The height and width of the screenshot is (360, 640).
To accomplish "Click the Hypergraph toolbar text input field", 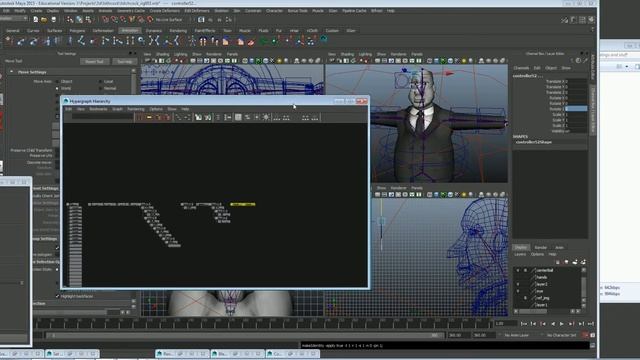I will (x=102, y=117).
